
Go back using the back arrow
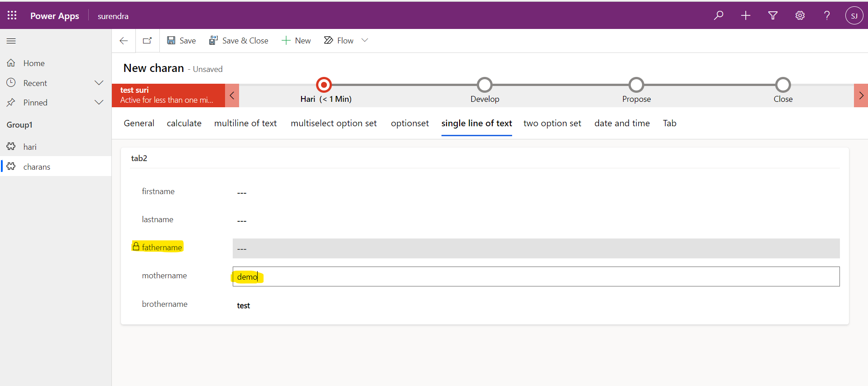click(124, 41)
